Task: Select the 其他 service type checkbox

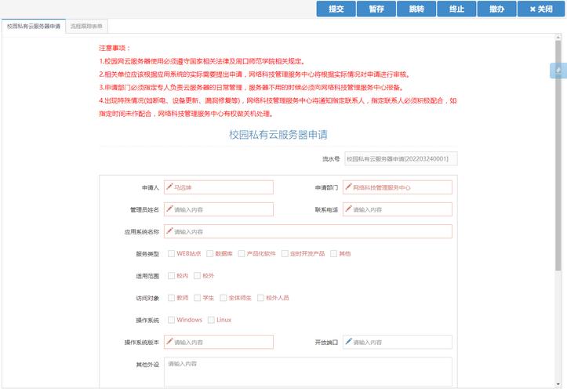Action: click(x=333, y=253)
